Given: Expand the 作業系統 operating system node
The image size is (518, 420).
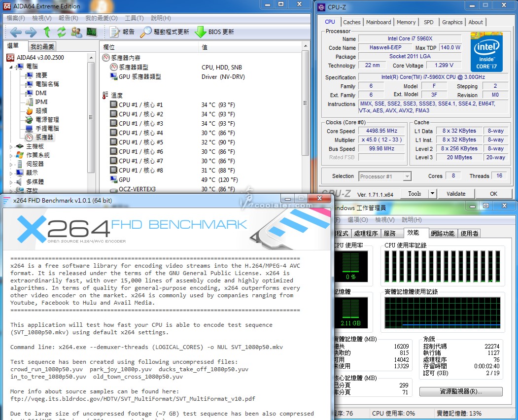Looking at the screenshot, I should (x=11, y=155).
